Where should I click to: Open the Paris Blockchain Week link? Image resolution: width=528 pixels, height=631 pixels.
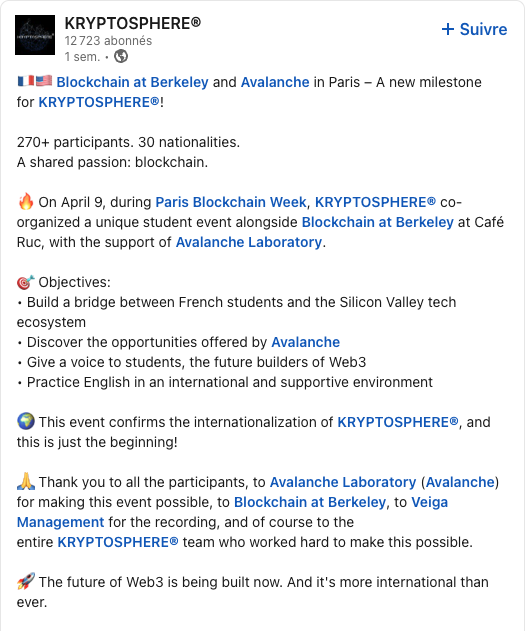tap(231, 202)
